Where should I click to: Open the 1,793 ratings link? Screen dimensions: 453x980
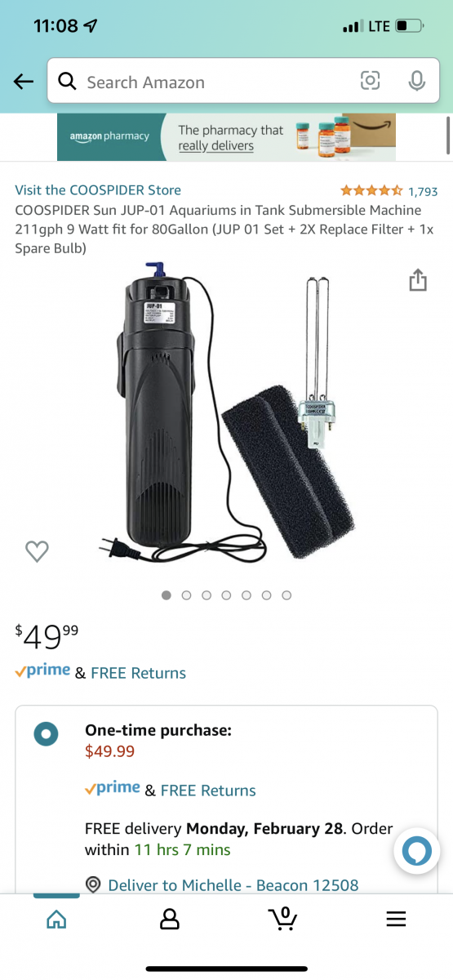[x=423, y=191]
